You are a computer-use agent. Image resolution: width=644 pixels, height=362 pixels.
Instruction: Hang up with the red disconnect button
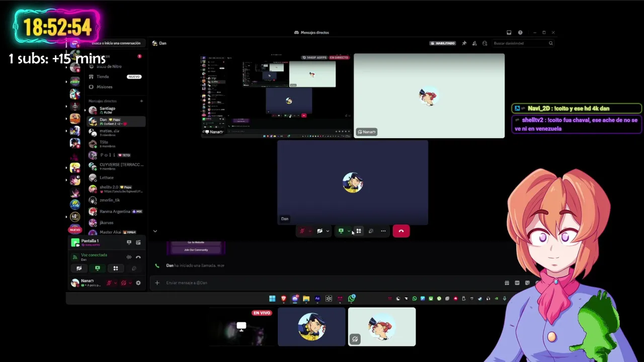[x=401, y=231]
